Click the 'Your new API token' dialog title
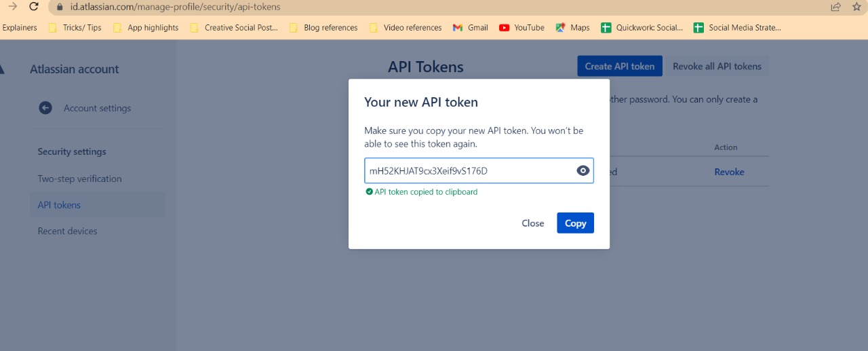This screenshot has width=868, height=351. [x=421, y=103]
